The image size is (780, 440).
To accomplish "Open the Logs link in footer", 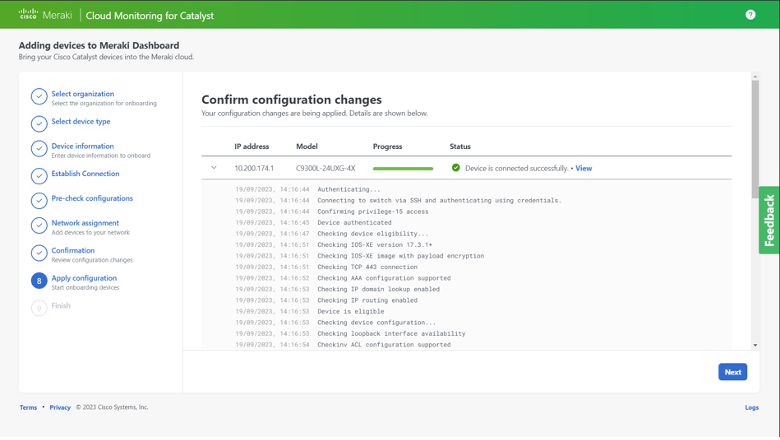I will [x=751, y=408].
